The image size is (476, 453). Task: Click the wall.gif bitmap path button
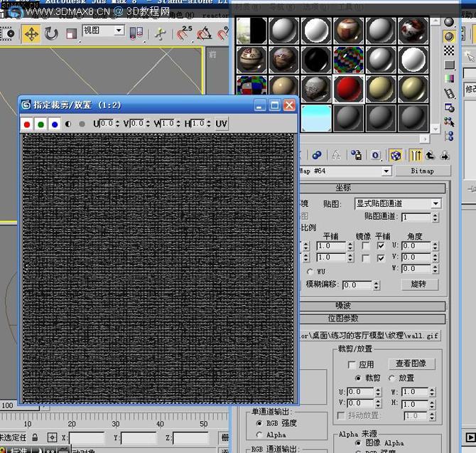pos(369,336)
